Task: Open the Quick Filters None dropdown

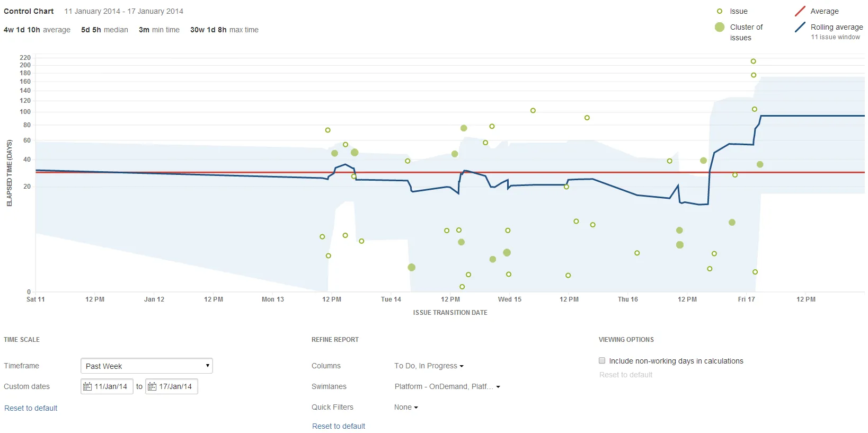Action: coord(406,407)
